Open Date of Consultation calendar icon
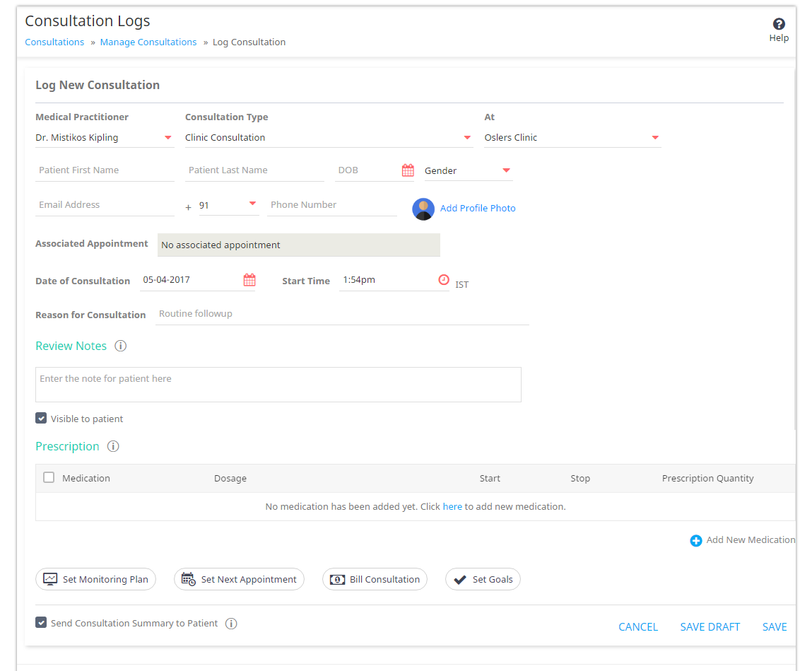Image resolution: width=812 pixels, height=671 pixels. tap(249, 280)
